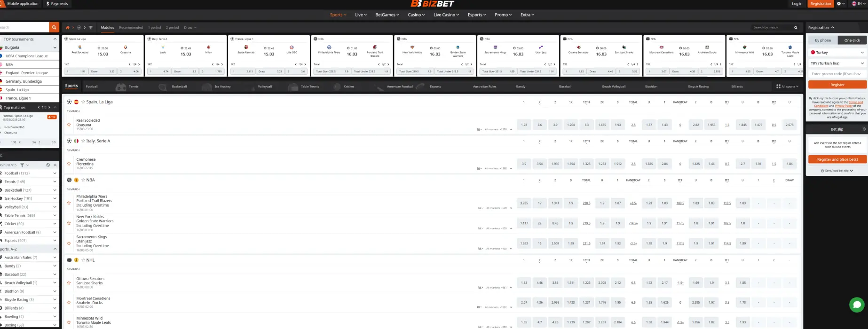The image size is (868, 329).
Task: Next market arrow on Serie A card
Action: (222, 64)
